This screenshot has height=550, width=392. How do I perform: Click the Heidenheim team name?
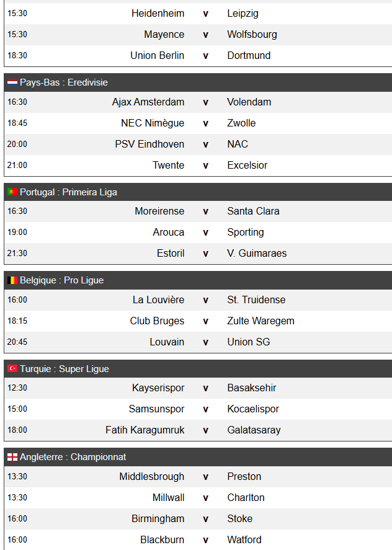click(x=158, y=14)
